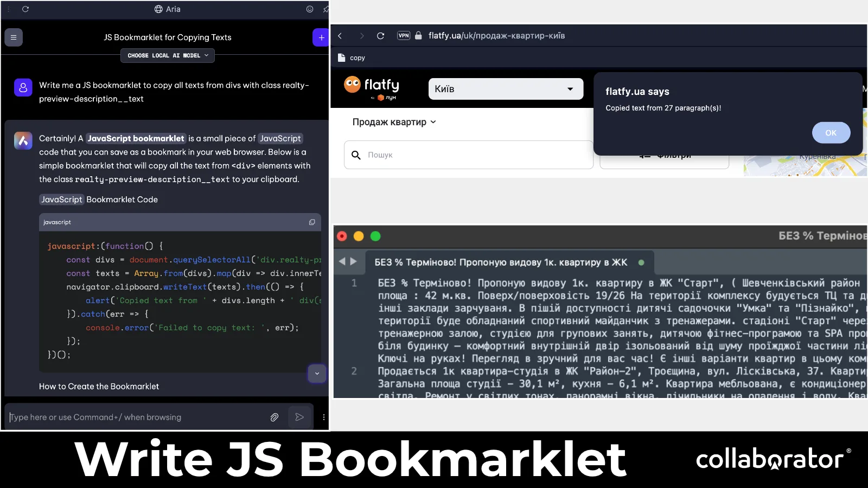Screen dimensions: 868x488
Task: Focus the Пошук search field
Action: click(x=469, y=155)
